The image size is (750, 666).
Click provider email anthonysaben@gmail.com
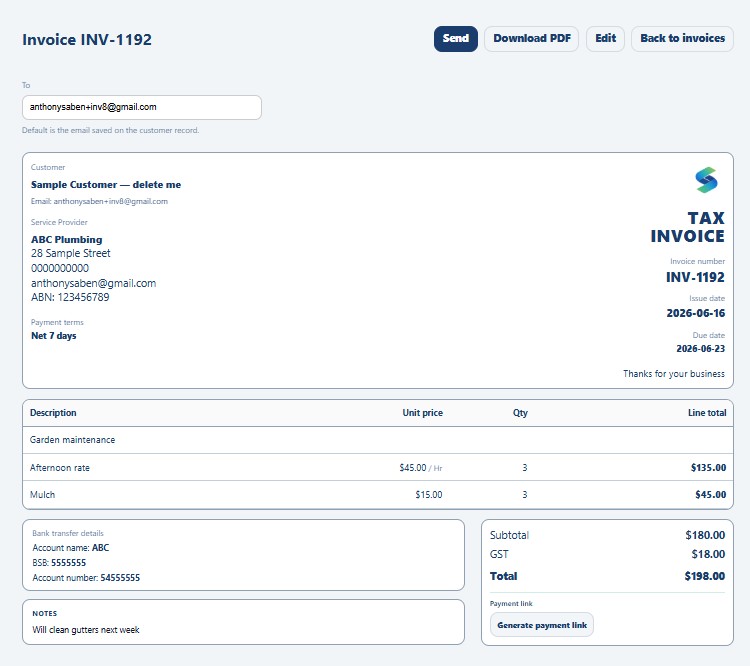click(x=94, y=283)
